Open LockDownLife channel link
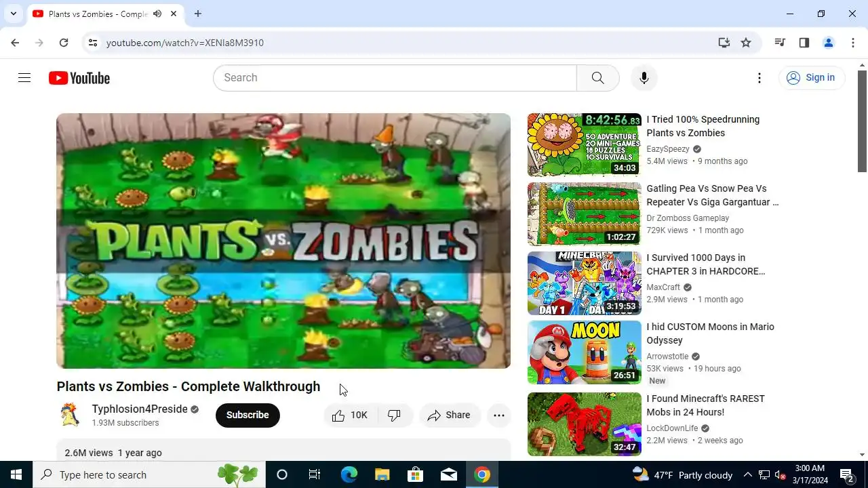The height and width of the screenshot is (488, 868). click(x=672, y=428)
